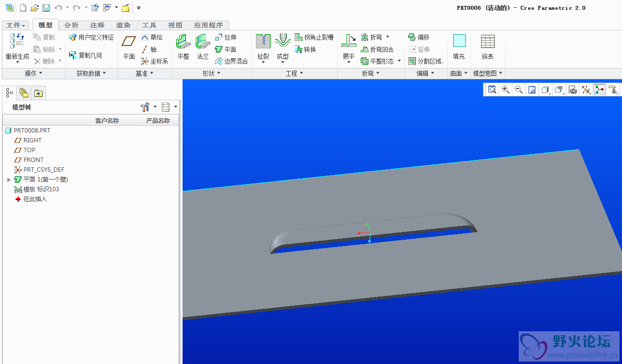Select the FRONT datum plane in model tree
Viewport: 622px width, 364px height.
pyautogui.click(x=33, y=160)
